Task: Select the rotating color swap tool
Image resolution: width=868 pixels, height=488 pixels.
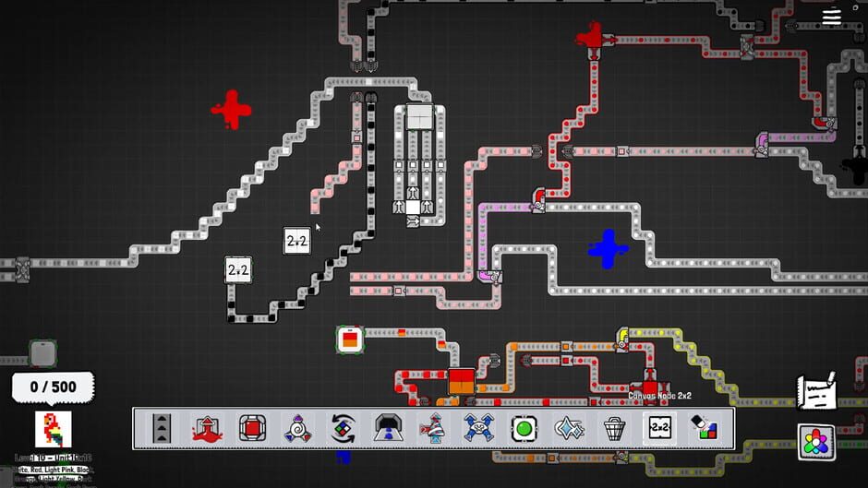Action: pos(343,428)
